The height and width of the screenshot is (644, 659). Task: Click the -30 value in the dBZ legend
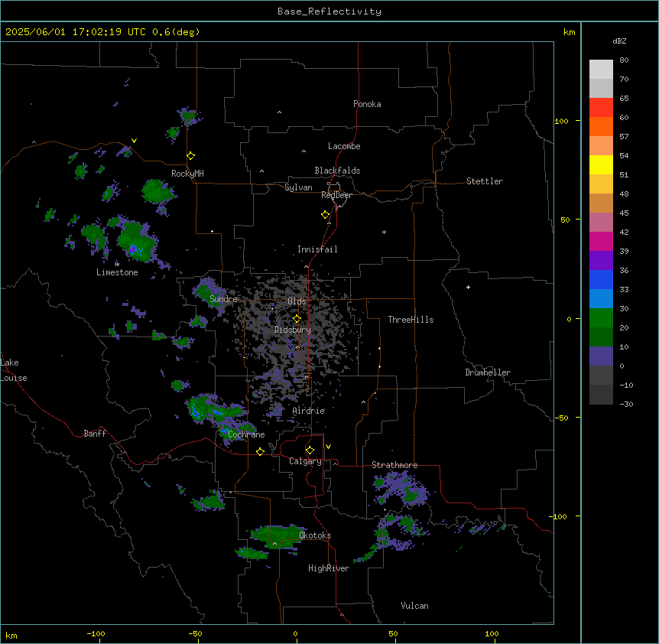pyautogui.click(x=626, y=404)
